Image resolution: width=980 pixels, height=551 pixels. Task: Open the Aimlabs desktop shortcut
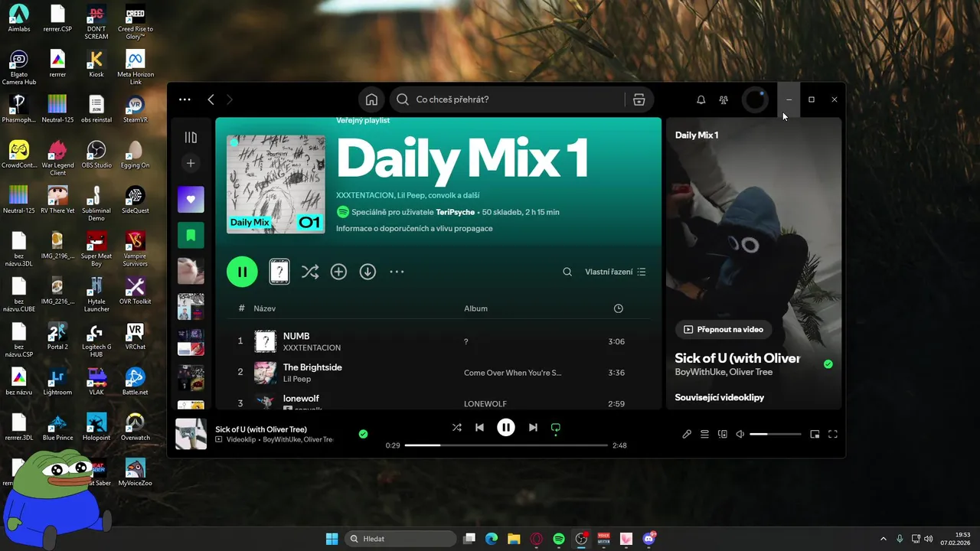18,18
